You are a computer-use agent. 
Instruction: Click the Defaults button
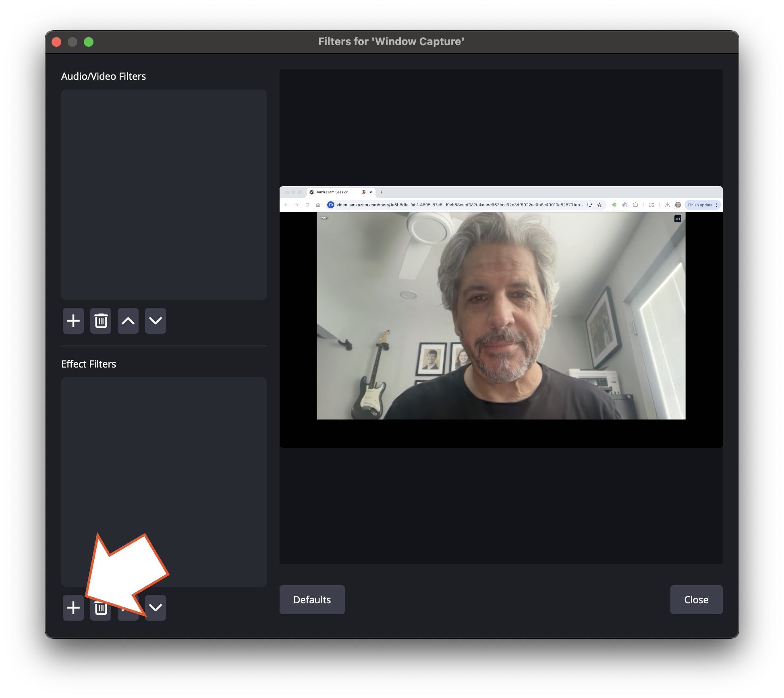[x=312, y=600]
